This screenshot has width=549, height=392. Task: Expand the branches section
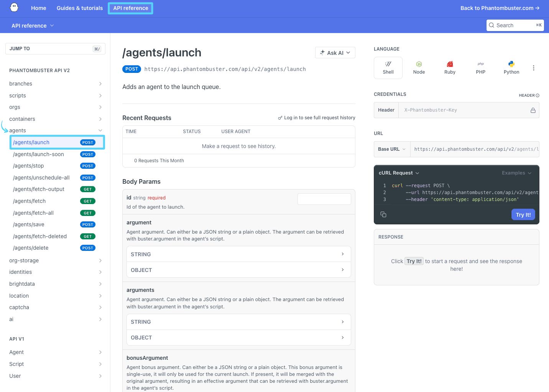[x=55, y=84]
